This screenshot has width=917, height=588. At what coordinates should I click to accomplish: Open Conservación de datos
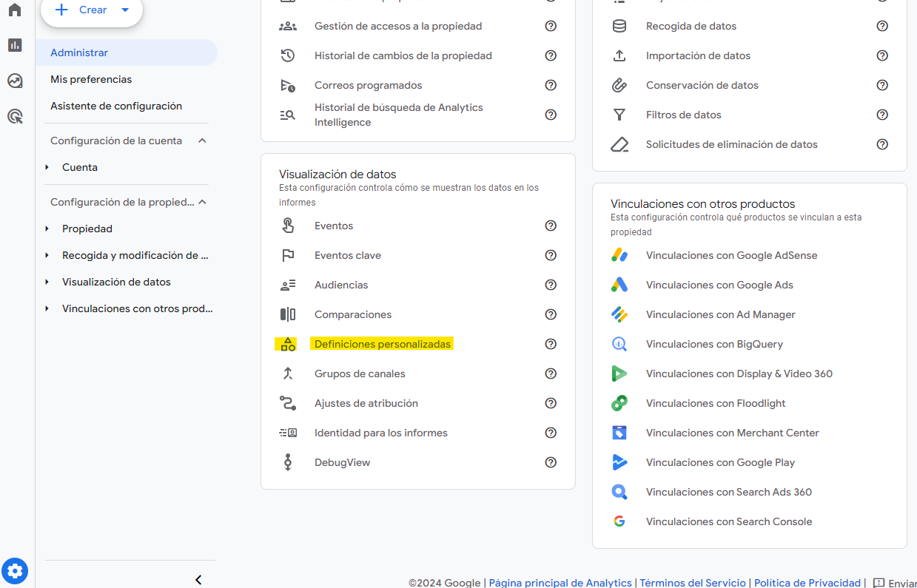pyautogui.click(x=702, y=85)
